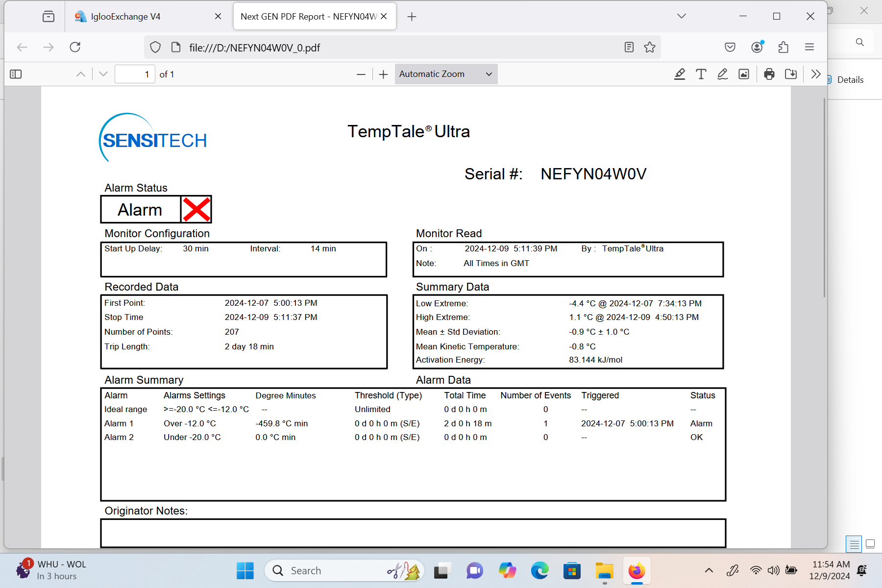Viewport: 882px width, 588px height.
Task: Open Firefox View recent browsing
Action: click(49, 17)
